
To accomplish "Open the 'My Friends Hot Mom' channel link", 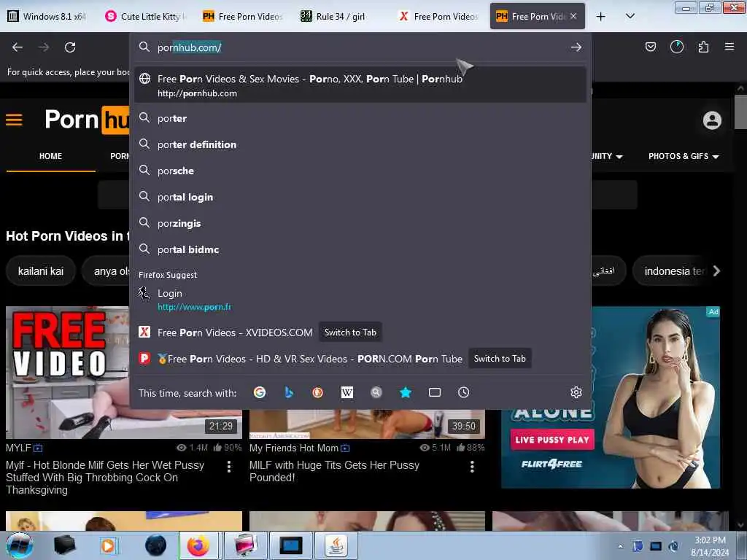I will click(293, 448).
